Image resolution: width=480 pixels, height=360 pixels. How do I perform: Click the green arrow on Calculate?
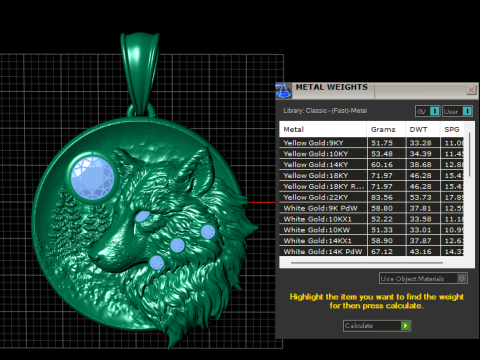[x=405, y=326]
